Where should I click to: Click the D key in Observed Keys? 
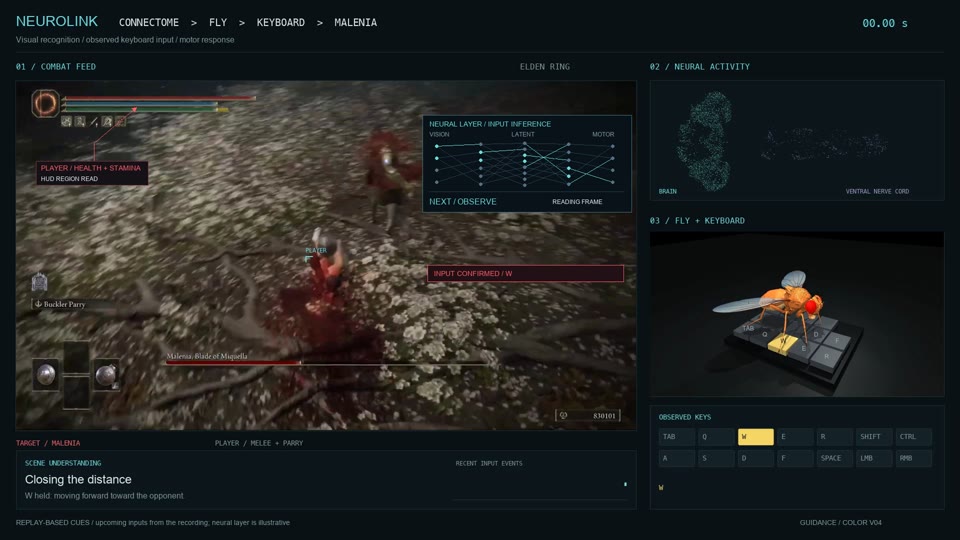point(756,458)
